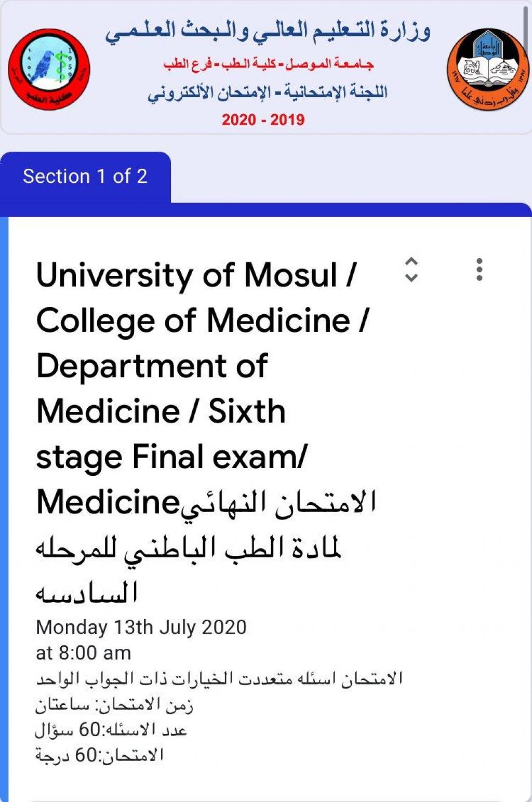Select the "Section 1 of 2" tab
The width and height of the screenshot is (532, 802).
(x=85, y=177)
